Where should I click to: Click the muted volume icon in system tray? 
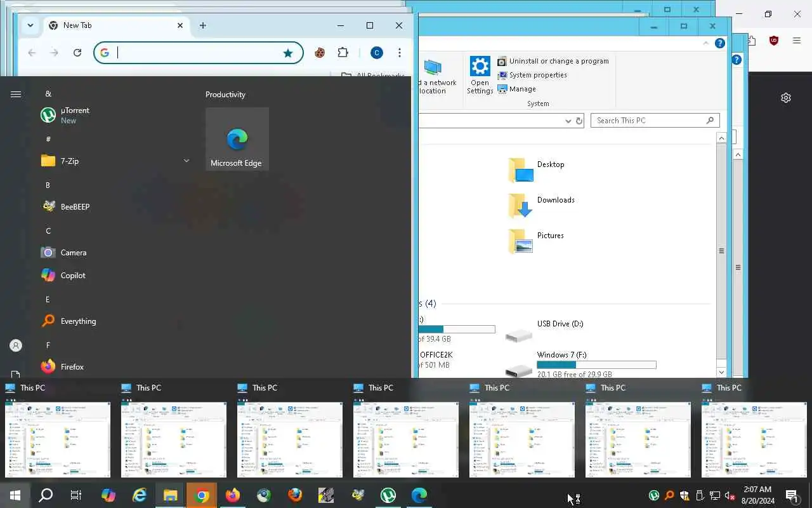(730, 495)
